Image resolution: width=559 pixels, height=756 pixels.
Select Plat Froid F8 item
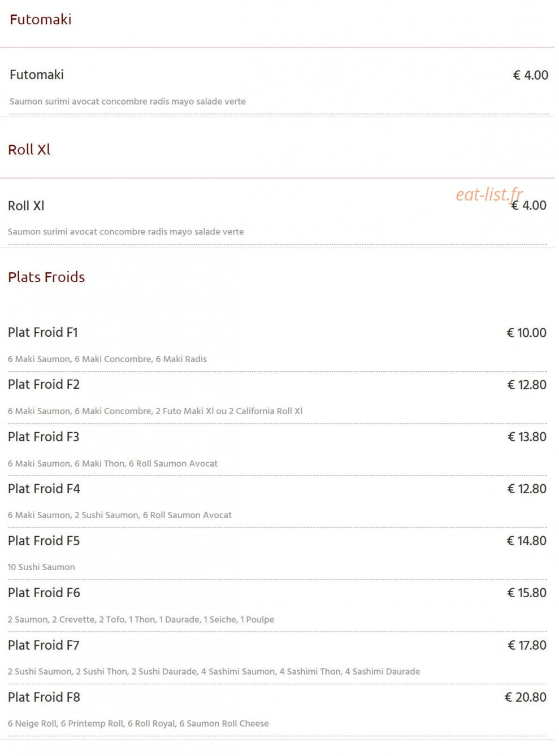44,697
